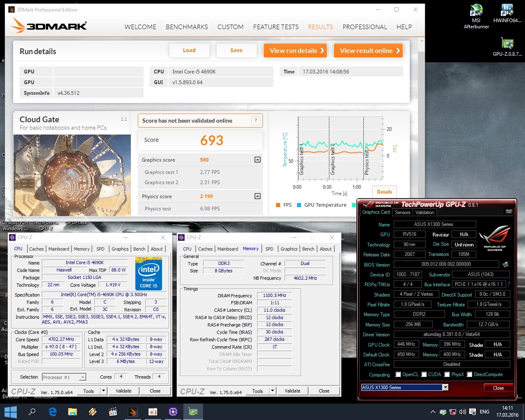Image resolution: width=525 pixels, height=420 pixels.
Task: Enable the OpenCL checkbox in GPU-Z
Action: click(x=398, y=374)
